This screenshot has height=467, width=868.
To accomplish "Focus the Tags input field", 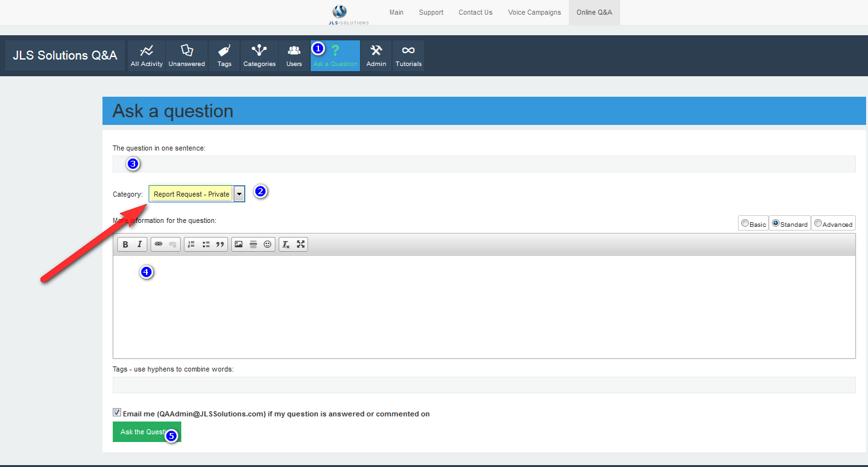I will click(484, 385).
